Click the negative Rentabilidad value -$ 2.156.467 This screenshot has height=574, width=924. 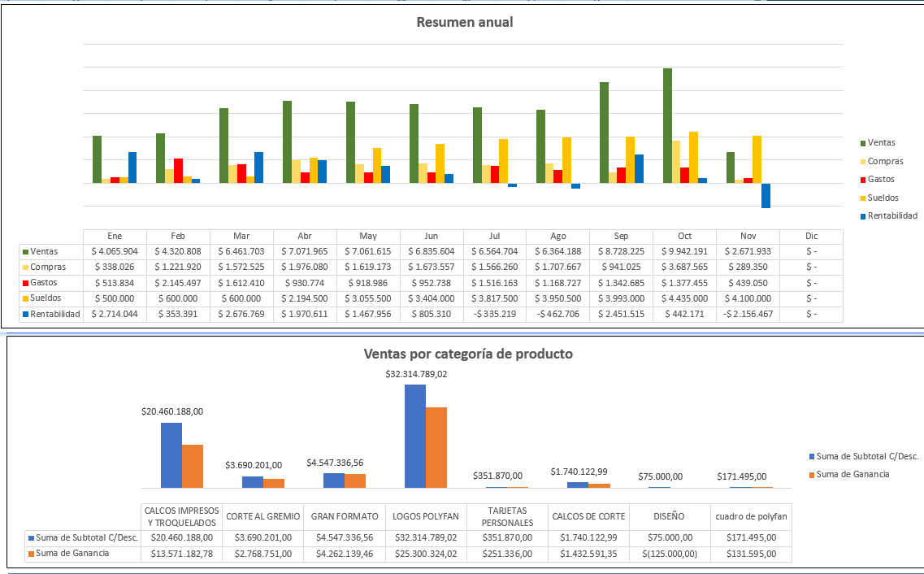click(748, 314)
